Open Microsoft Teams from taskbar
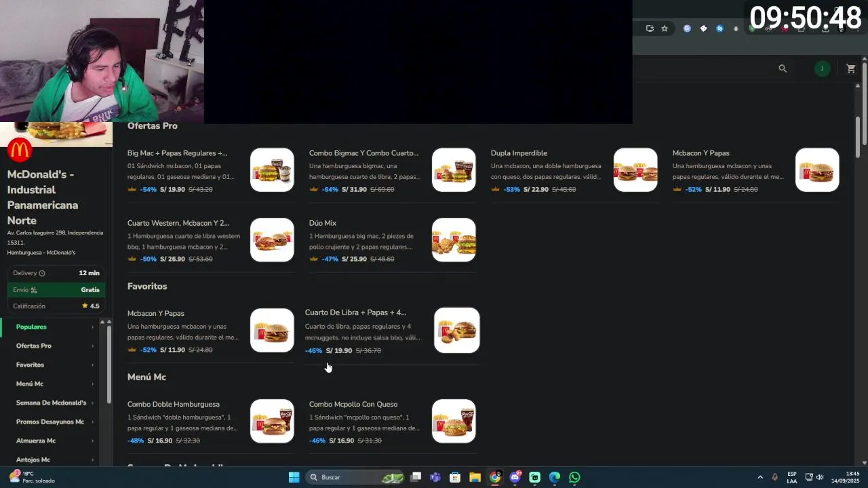This screenshot has height=488, width=868. click(435, 477)
